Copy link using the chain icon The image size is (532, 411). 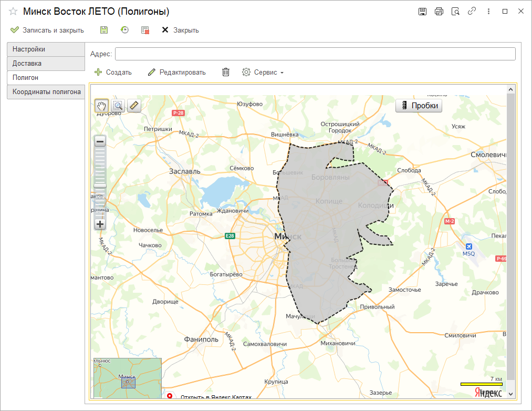click(x=472, y=12)
